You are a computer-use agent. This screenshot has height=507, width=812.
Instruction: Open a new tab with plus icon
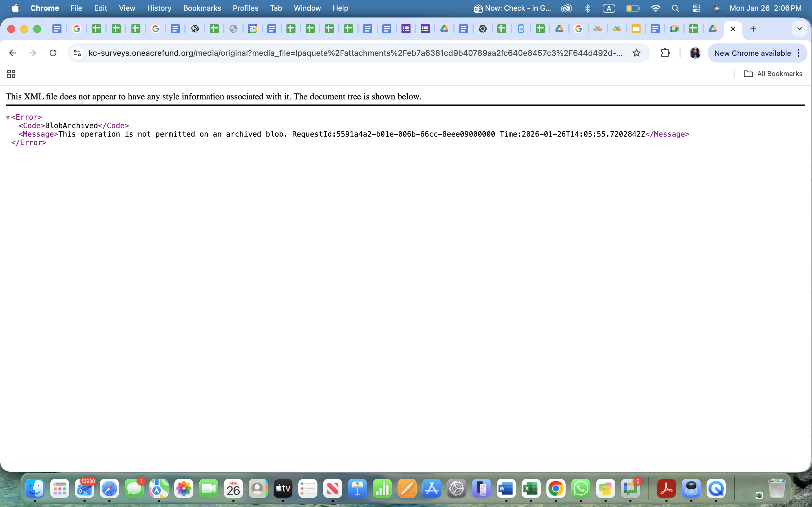[753, 29]
